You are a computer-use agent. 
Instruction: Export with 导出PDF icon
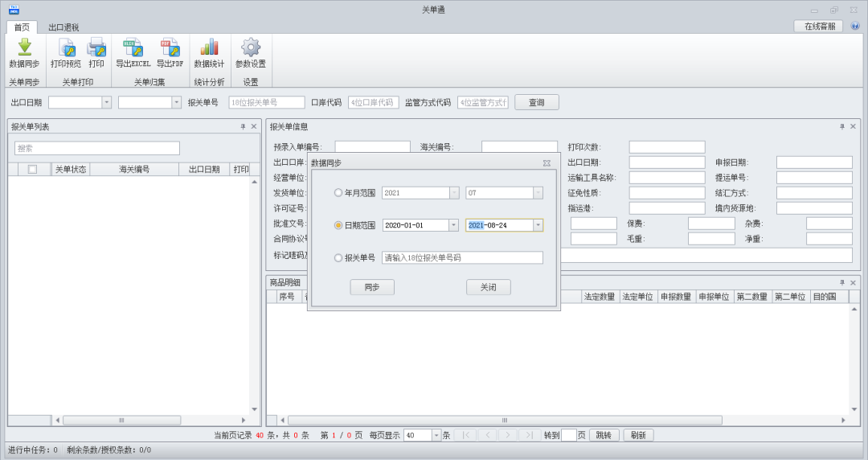[170, 47]
